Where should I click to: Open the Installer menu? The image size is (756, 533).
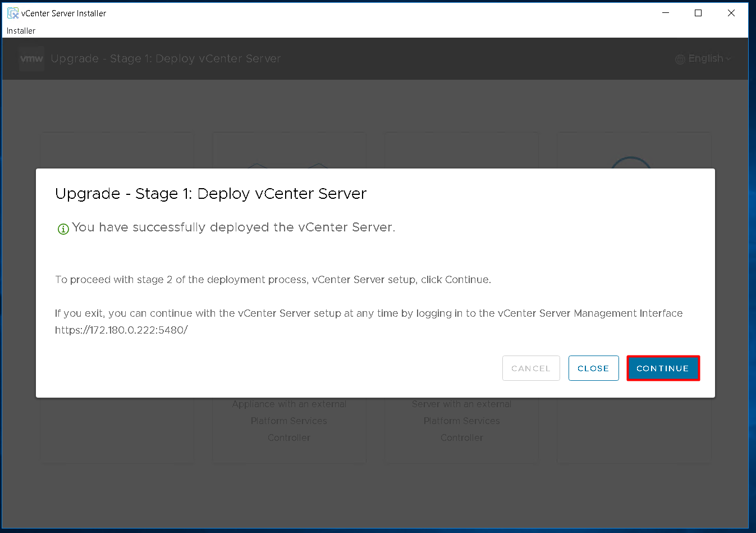pyautogui.click(x=21, y=31)
